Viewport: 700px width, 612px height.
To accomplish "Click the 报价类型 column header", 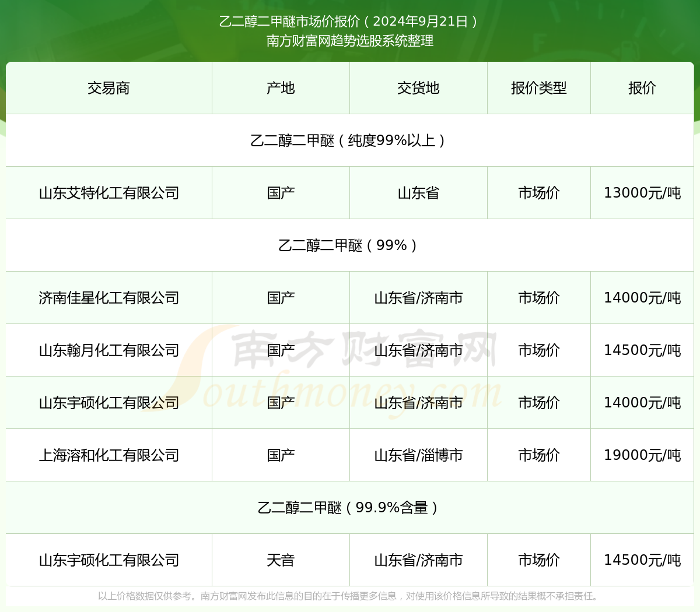I will tap(538, 87).
